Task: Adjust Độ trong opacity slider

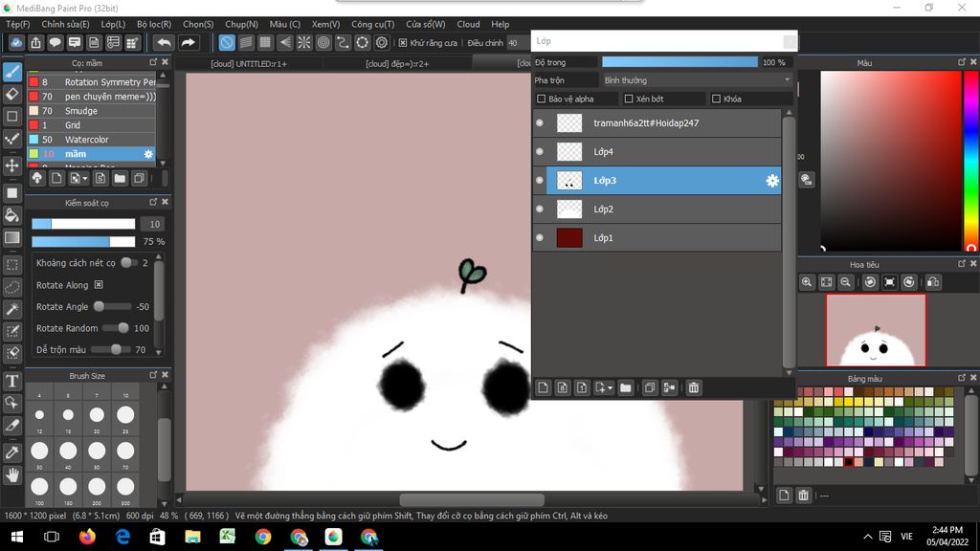Action: tap(680, 62)
